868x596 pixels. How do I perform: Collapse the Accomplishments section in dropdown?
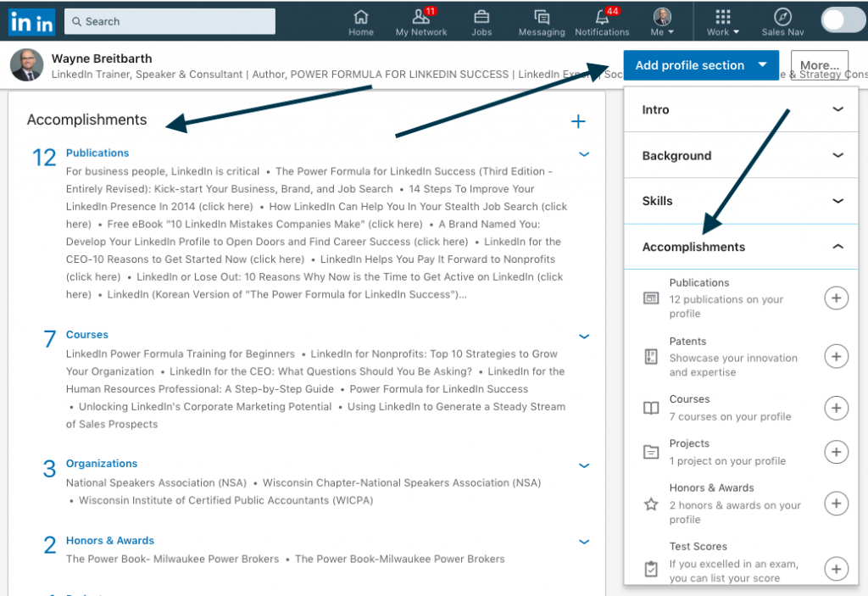coord(741,247)
